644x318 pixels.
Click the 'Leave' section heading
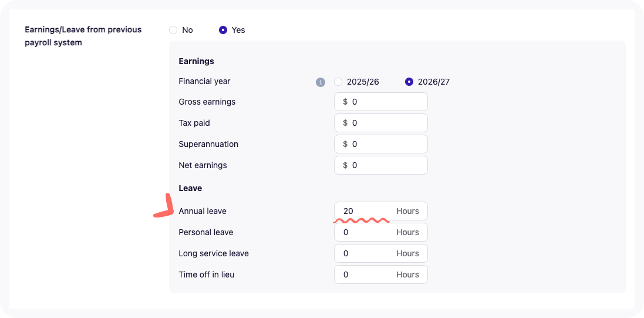click(x=190, y=189)
